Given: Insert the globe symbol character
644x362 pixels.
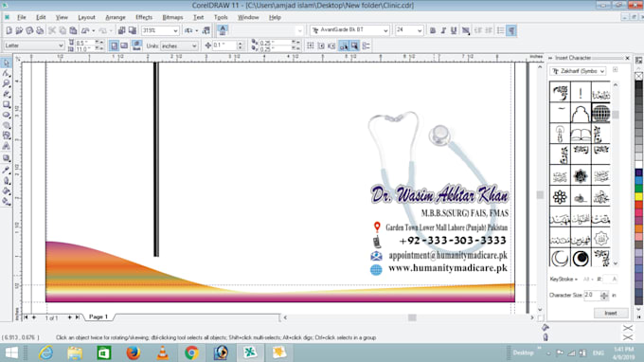Looking at the screenshot, I should 600,114.
